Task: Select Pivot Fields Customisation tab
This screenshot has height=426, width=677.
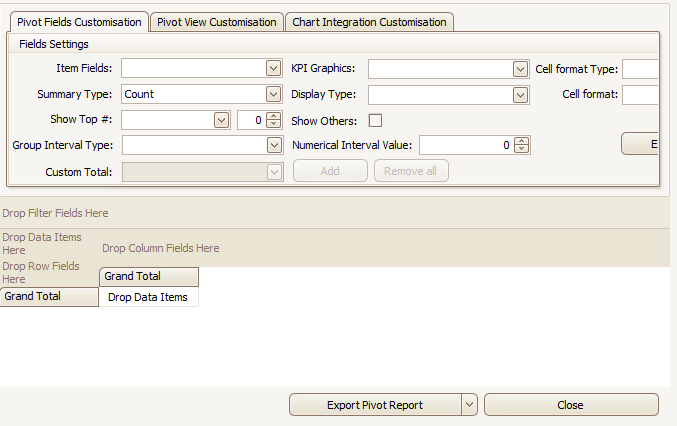Action: click(x=79, y=22)
